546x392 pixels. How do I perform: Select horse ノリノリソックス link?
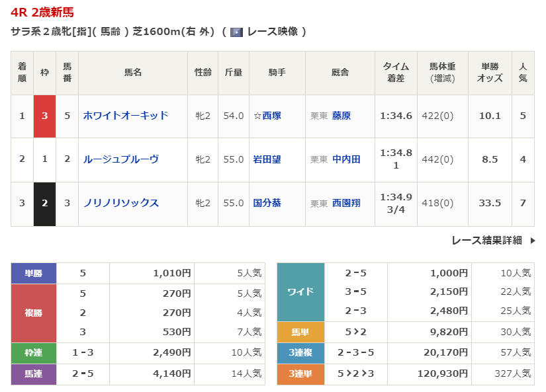coord(121,203)
